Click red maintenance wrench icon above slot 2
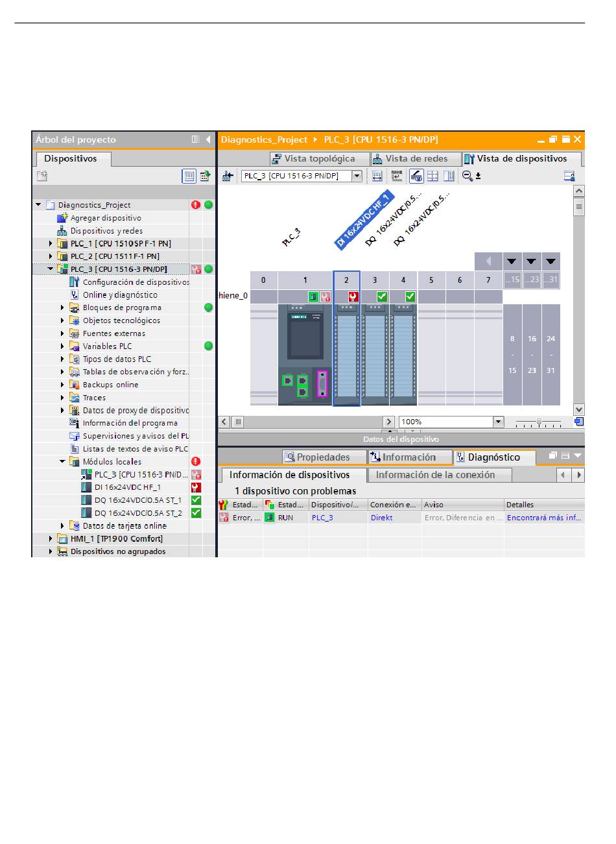Viewport: 616px width, 844px height. pos(353,296)
